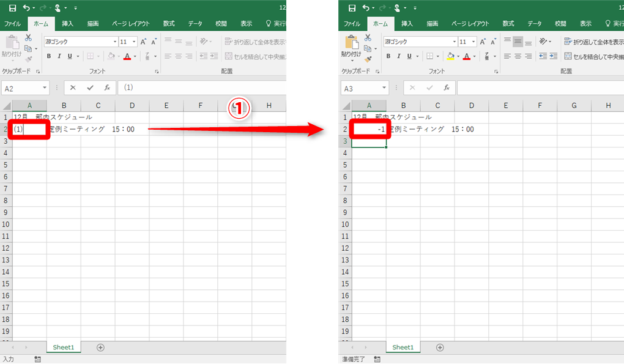This screenshot has width=624, height=364.
Task: Toggle Underline in the left Excel window
Action: click(x=70, y=56)
